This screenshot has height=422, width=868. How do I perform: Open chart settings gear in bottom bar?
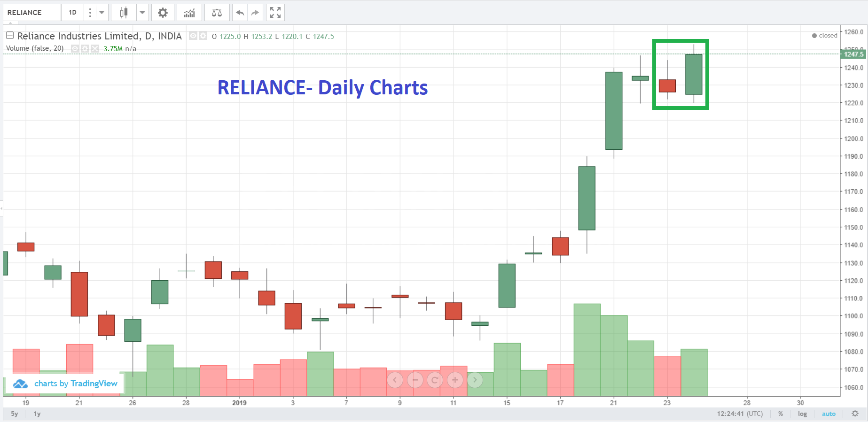click(855, 414)
